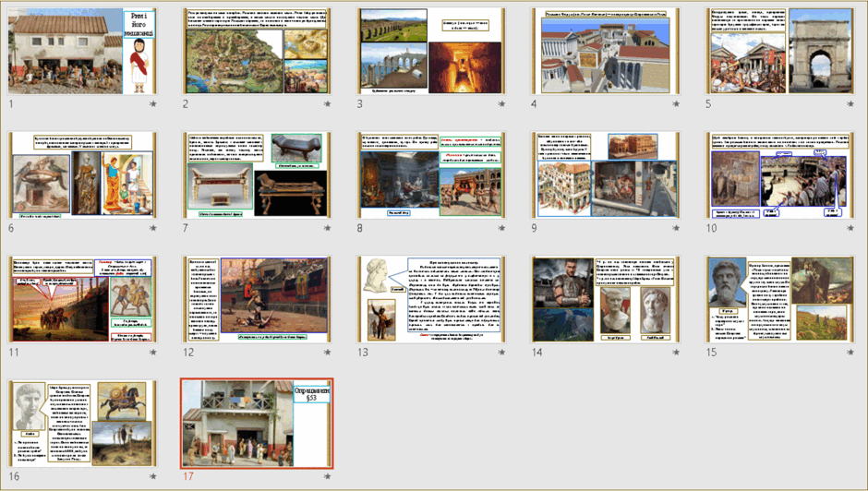The width and height of the screenshot is (868, 491).
Task: Click slide number 5 label
Action: point(708,104)
